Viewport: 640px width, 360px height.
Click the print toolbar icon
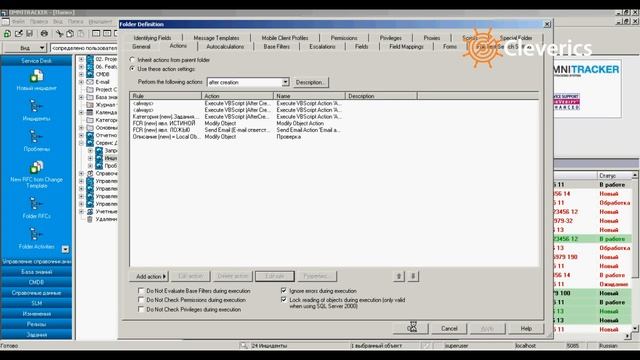click(44, 34)
